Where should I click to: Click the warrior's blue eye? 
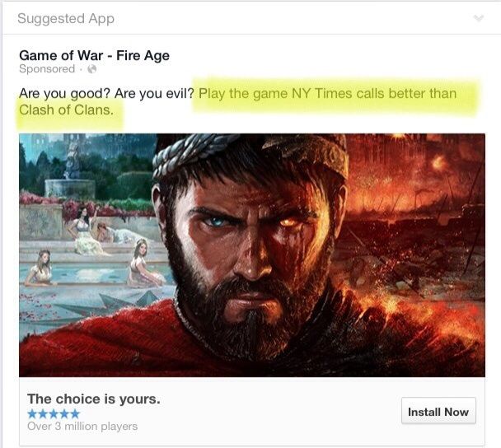pyautogui.click(x=218, y=221)
